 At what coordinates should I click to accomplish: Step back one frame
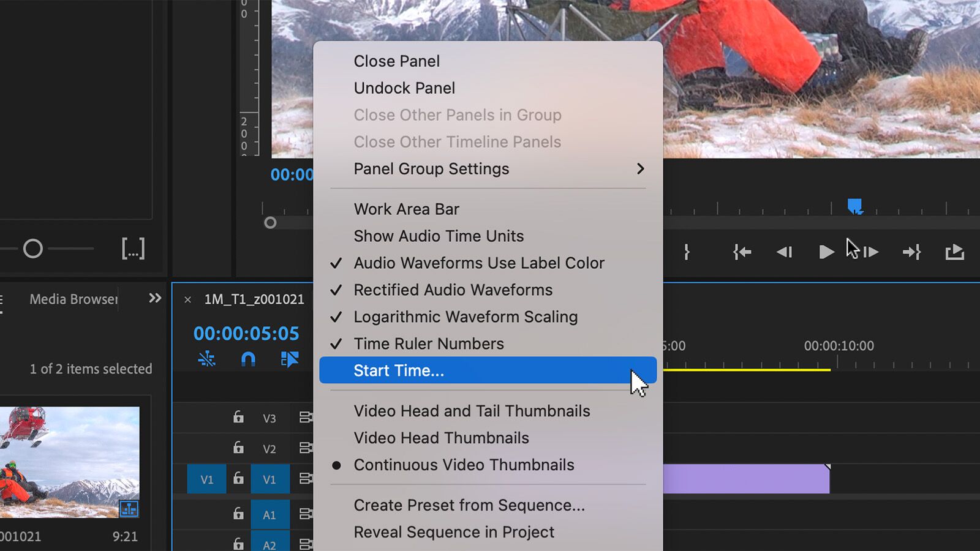coord(784,252)
